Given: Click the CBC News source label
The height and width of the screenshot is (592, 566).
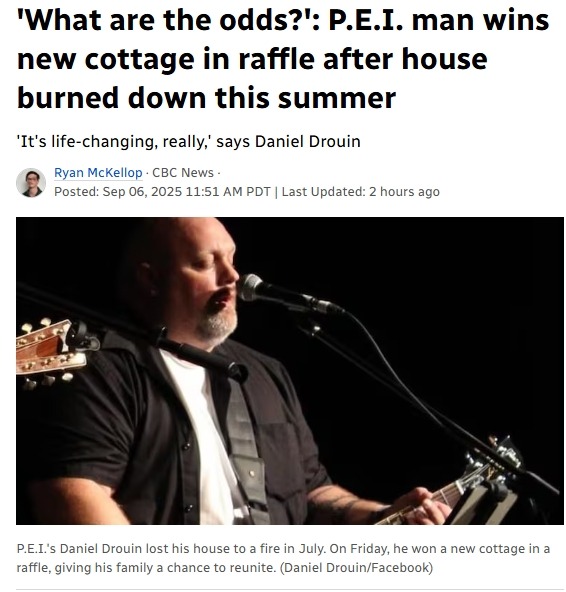Looking at the screenshot, I should pyautogui.click(x=183, y=173).
